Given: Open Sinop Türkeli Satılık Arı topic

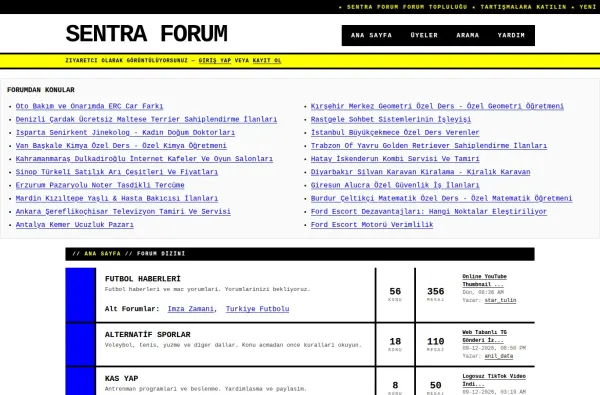Looking at the screenshot, I should (x=117, y=172).
